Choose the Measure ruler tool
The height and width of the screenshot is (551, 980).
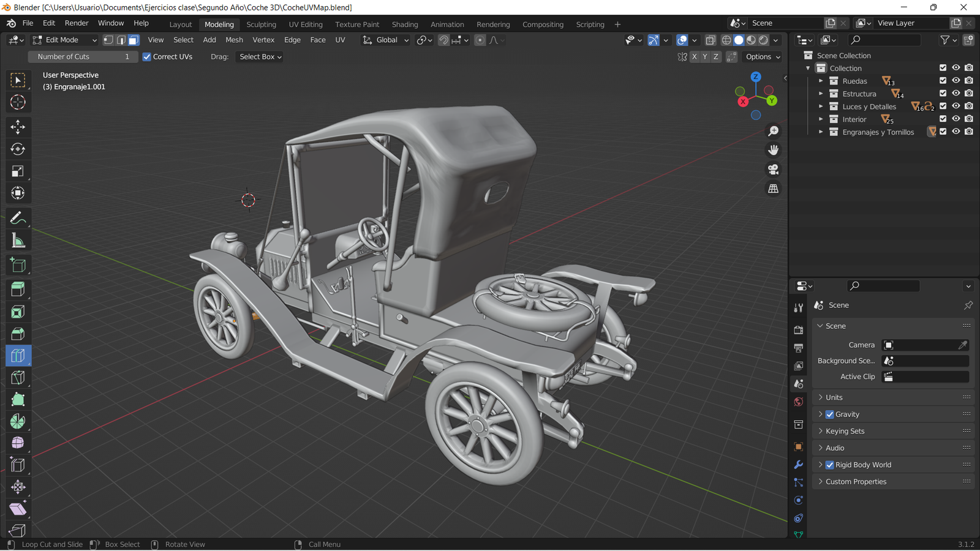click(x=18, y=241)
